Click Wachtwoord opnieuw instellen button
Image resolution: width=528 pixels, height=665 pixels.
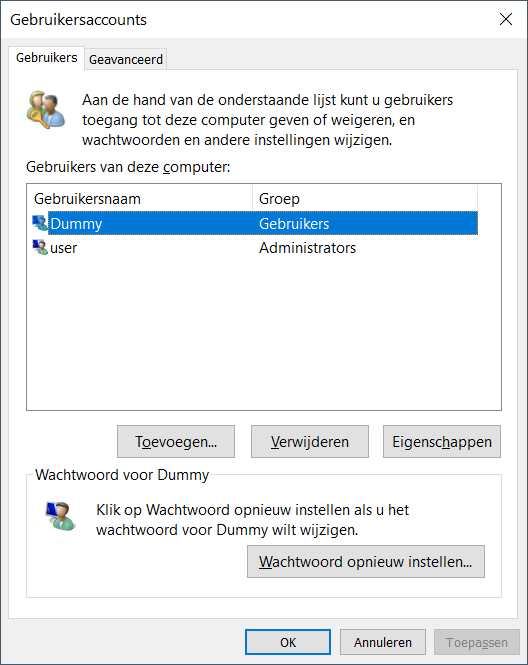[366, 562]
